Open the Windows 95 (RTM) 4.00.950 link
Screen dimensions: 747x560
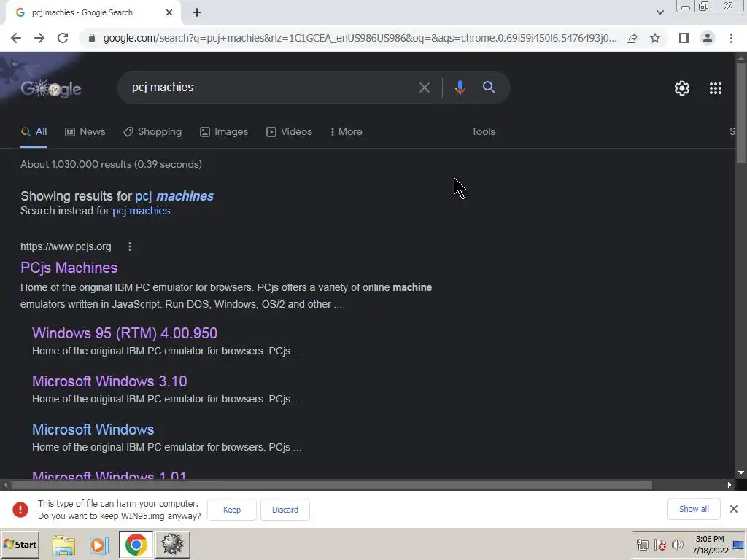(x=125, y=333)
